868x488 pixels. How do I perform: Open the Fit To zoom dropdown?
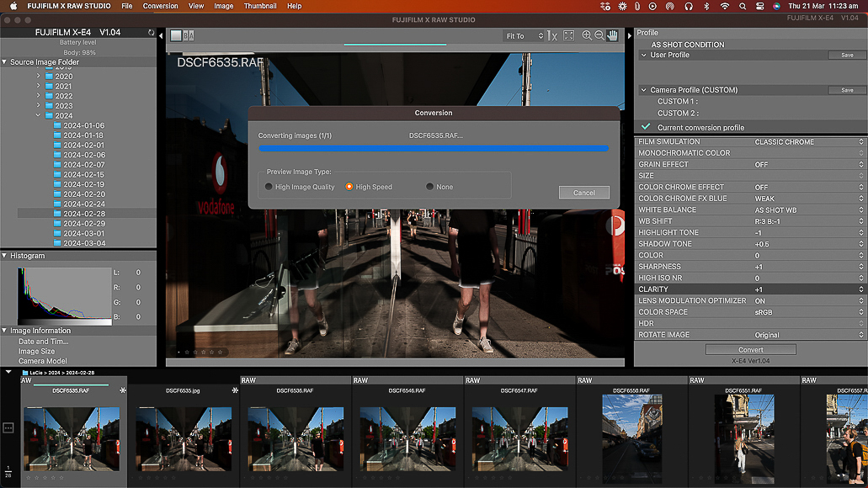525,36
